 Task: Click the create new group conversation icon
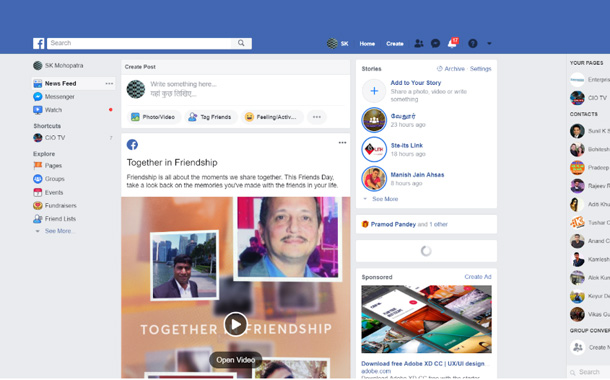(577, 347)
